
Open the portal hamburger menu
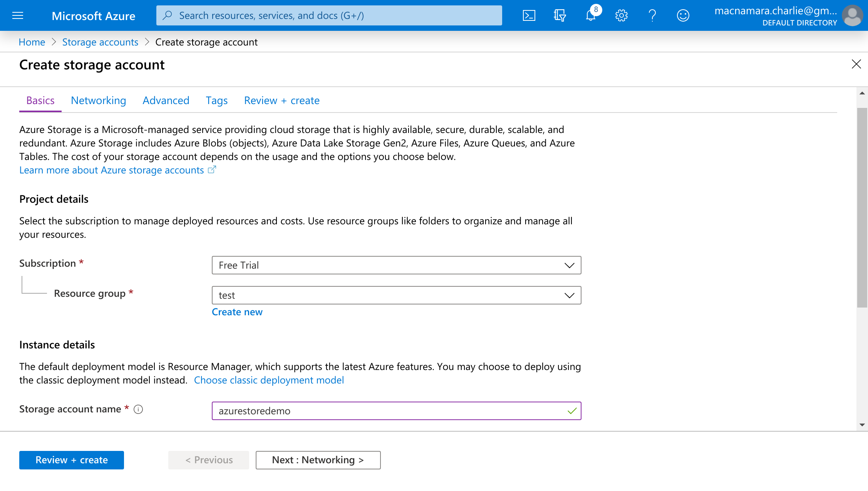pos(18,15)
